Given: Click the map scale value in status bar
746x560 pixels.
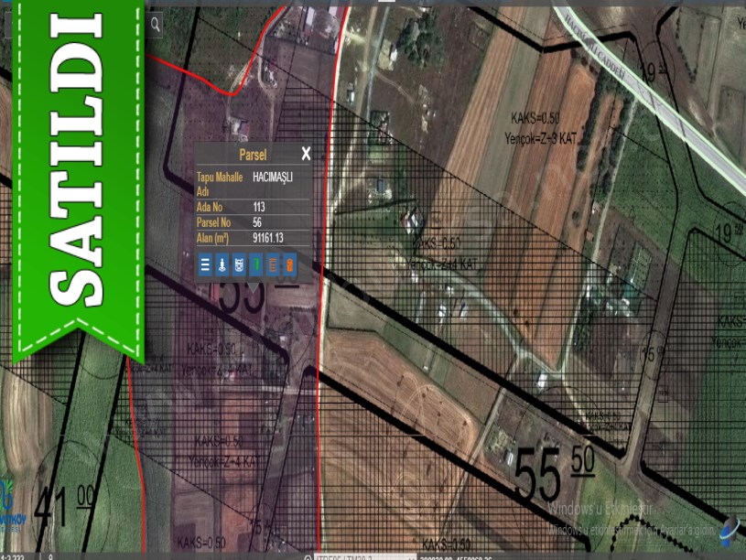Looking at the screenshot, I should click(13, 555).
